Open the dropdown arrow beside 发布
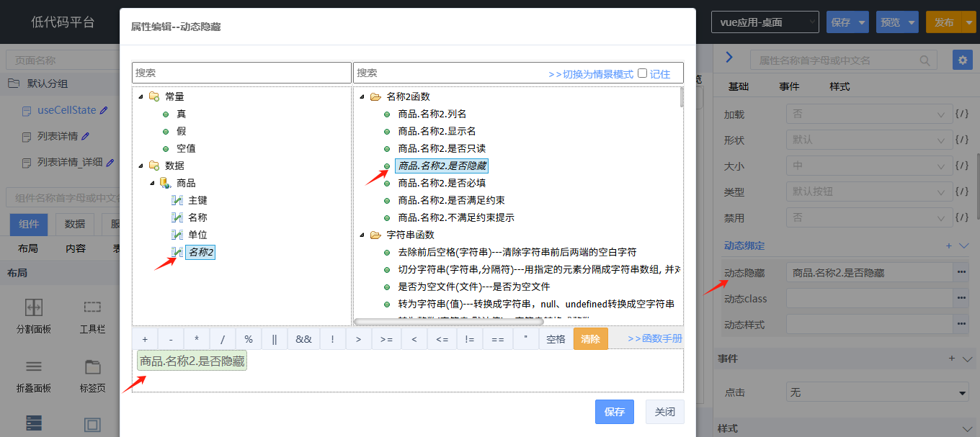Image resolution: width=980 pixels, height=437 pixels. tap(968, 22)
